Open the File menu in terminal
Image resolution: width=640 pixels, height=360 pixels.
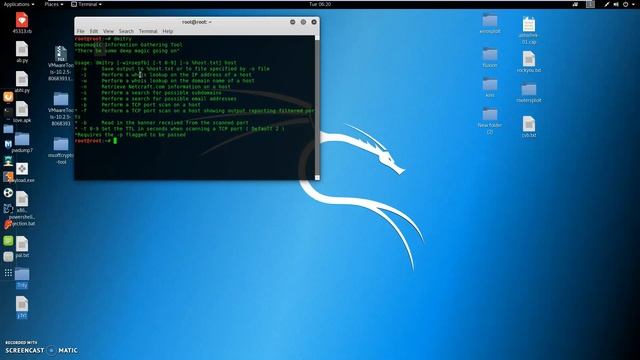pyautogui.click(x=80, y=31)
